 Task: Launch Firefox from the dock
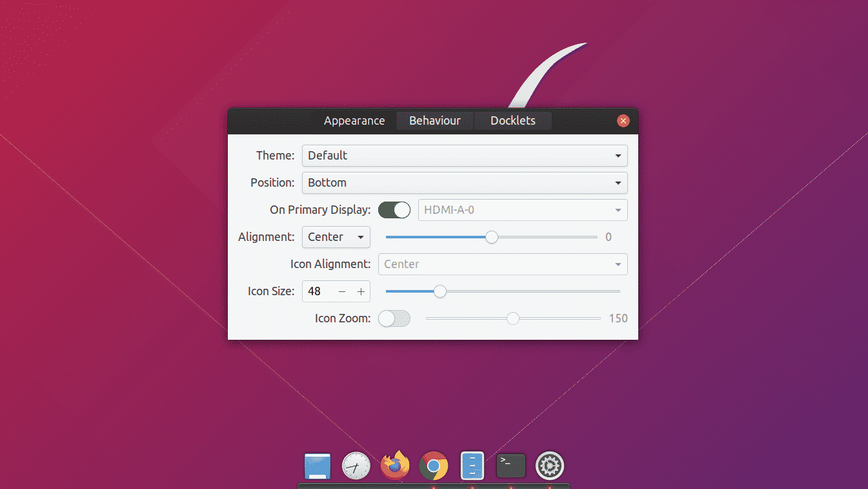click(x=395, y=465)
